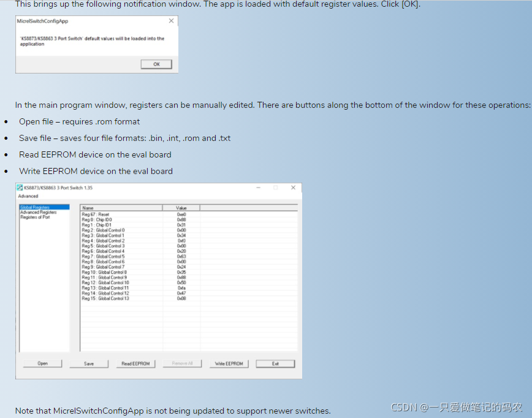Image resolution: width=532 pixels, height=418 pixels.
Task: Select Reg 5 : Global Control 3
Action: pos(189,246)
